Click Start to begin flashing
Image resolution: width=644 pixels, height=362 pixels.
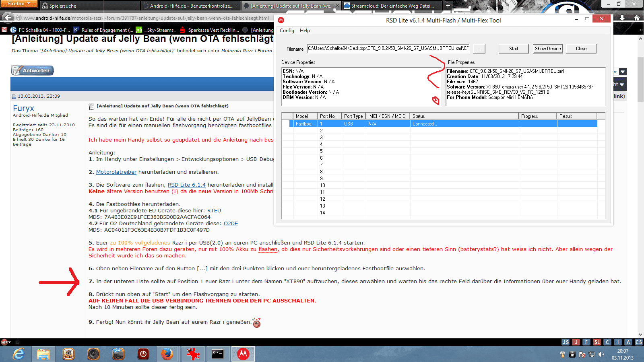(x=514, y=49)
